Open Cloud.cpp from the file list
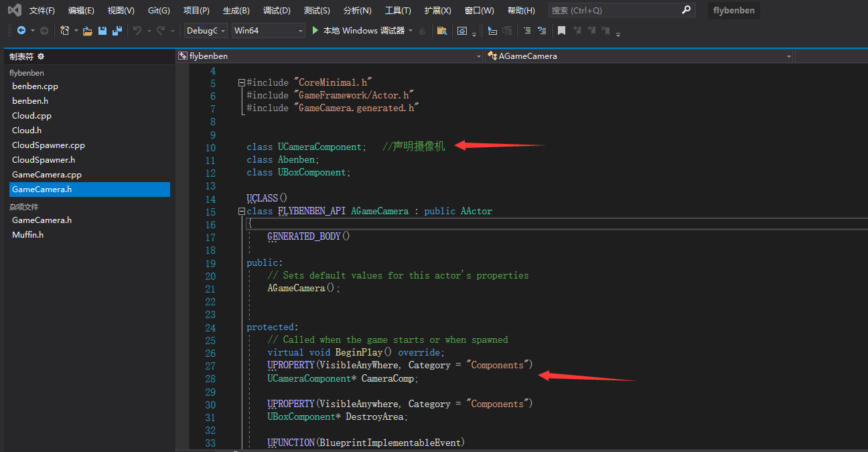 [x=31, y=116]
